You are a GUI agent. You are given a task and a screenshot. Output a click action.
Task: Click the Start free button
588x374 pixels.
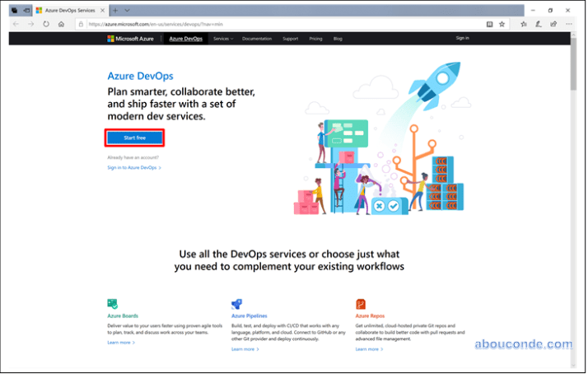click(x=134, y=138)
